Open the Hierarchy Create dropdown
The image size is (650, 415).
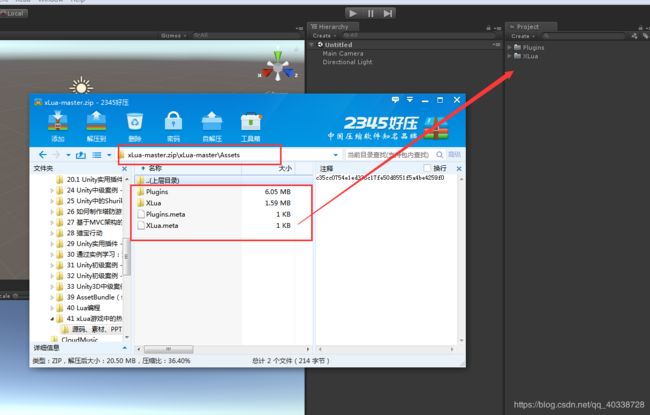[324, 36]
